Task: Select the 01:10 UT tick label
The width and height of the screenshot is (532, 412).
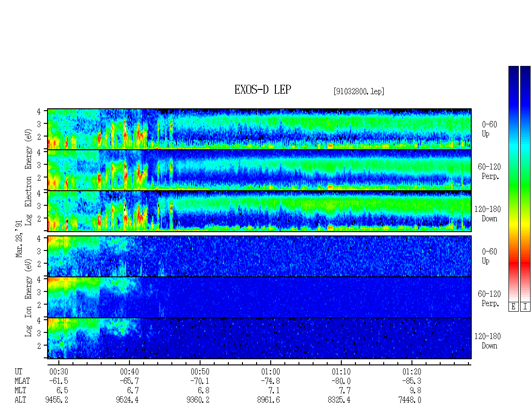Action: tap(341, 372)
